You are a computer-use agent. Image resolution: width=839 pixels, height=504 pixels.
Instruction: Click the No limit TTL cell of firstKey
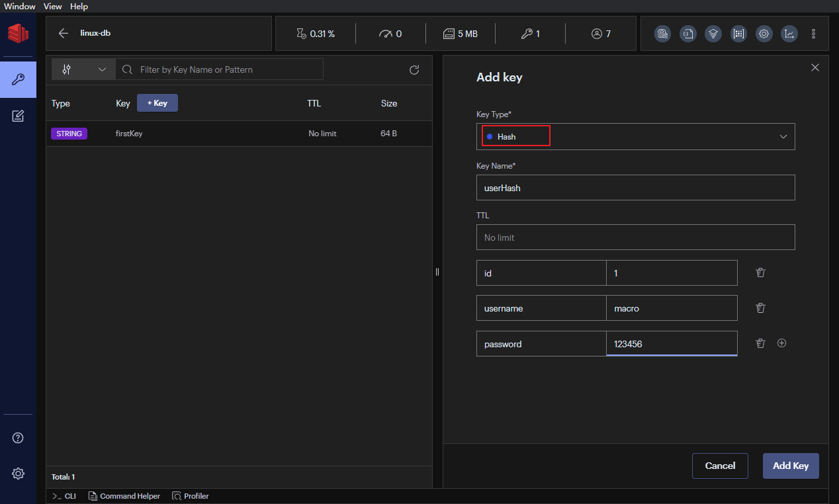(322, 134)
